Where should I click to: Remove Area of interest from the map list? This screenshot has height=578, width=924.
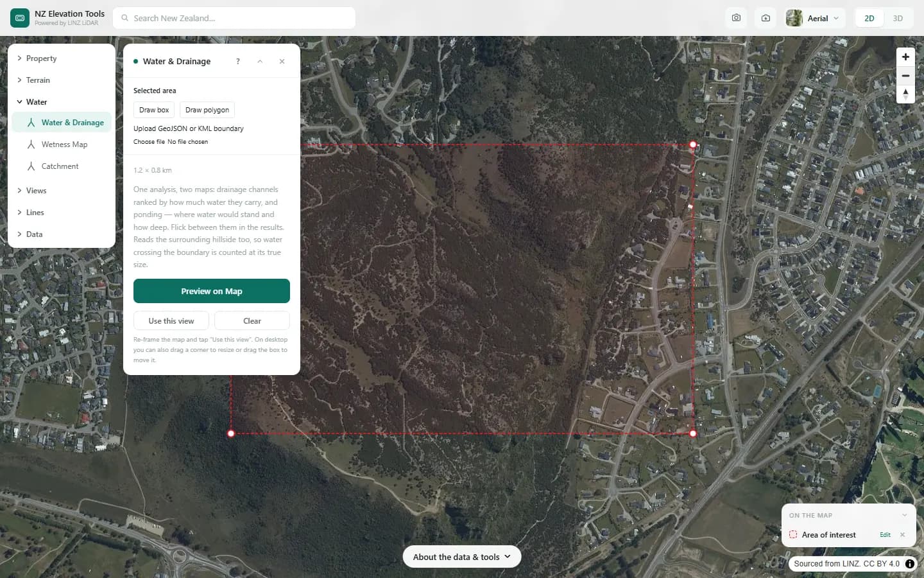click(x=902, y=535)
